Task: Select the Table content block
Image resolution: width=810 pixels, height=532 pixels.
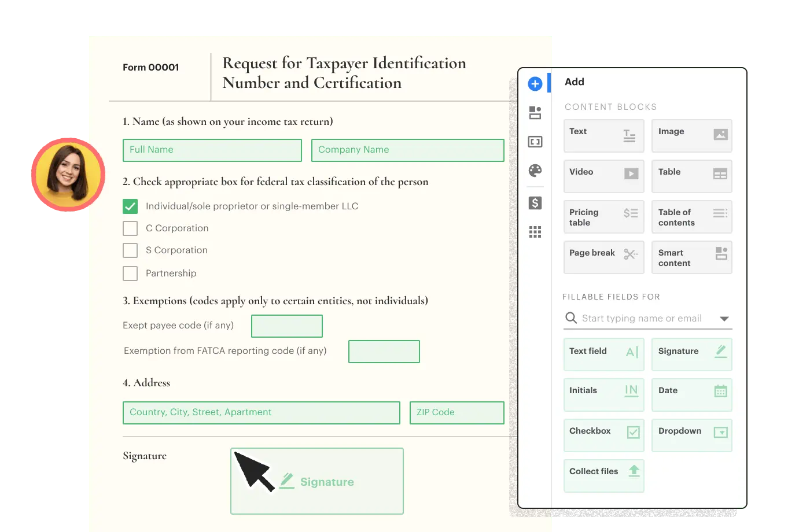Action: click(x=692, y=176)
